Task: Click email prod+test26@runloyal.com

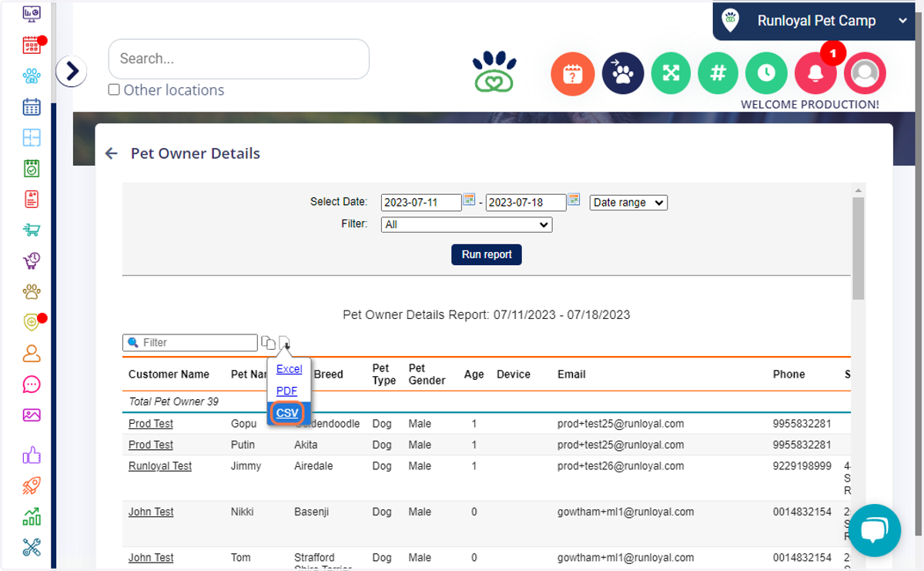Action: (x=621, y=466)
